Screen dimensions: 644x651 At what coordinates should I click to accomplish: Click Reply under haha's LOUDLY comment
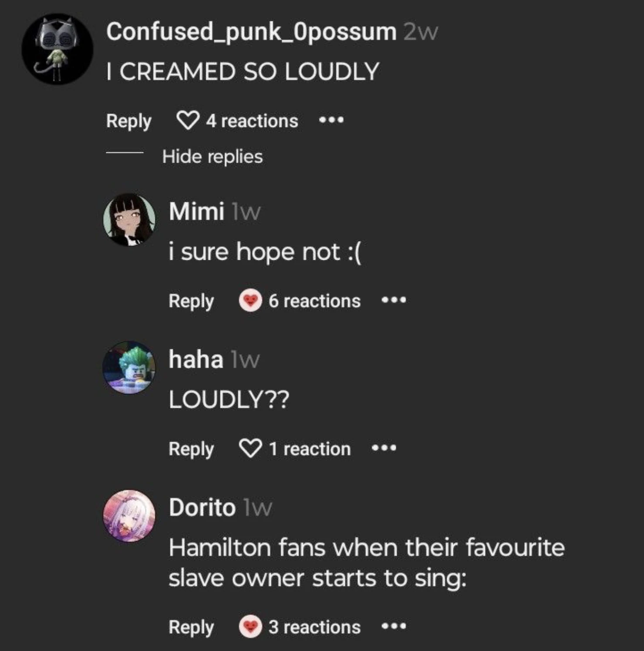(x=190, y=448)
